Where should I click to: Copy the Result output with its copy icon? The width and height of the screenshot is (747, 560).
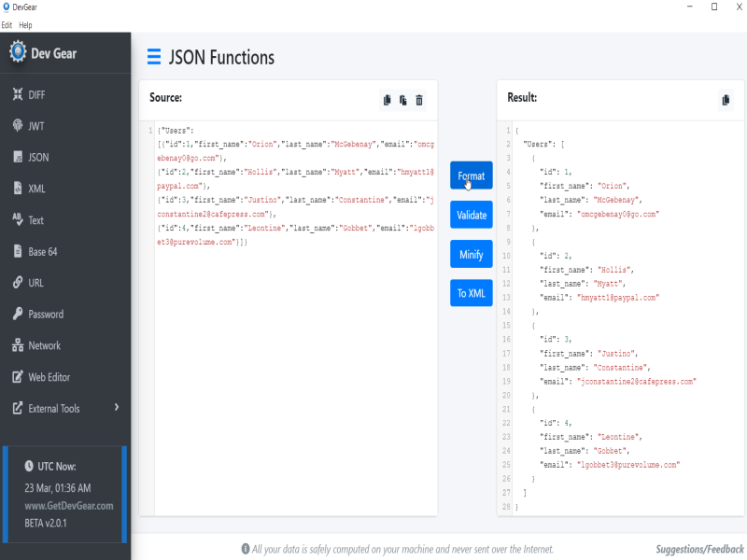pos(726,100)
